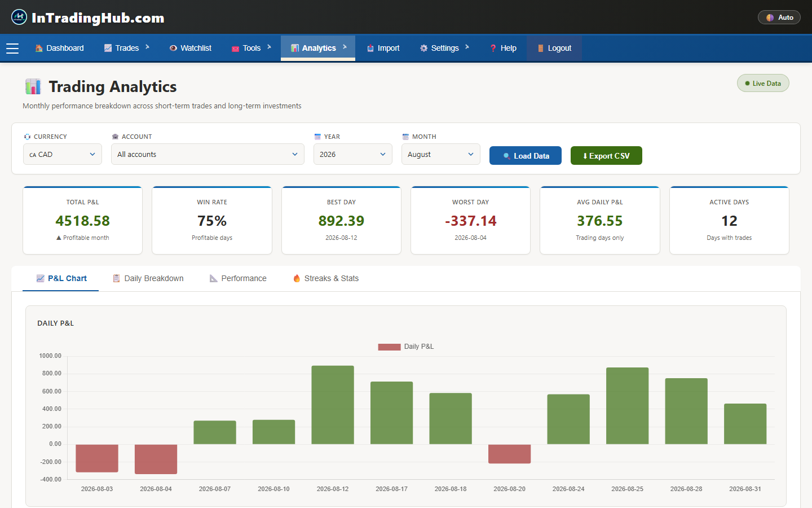Image resolution: width=812 pixels, height=508 pixels.
Task: Click the magnifier icon in Load Data
Action: point(507,156)
